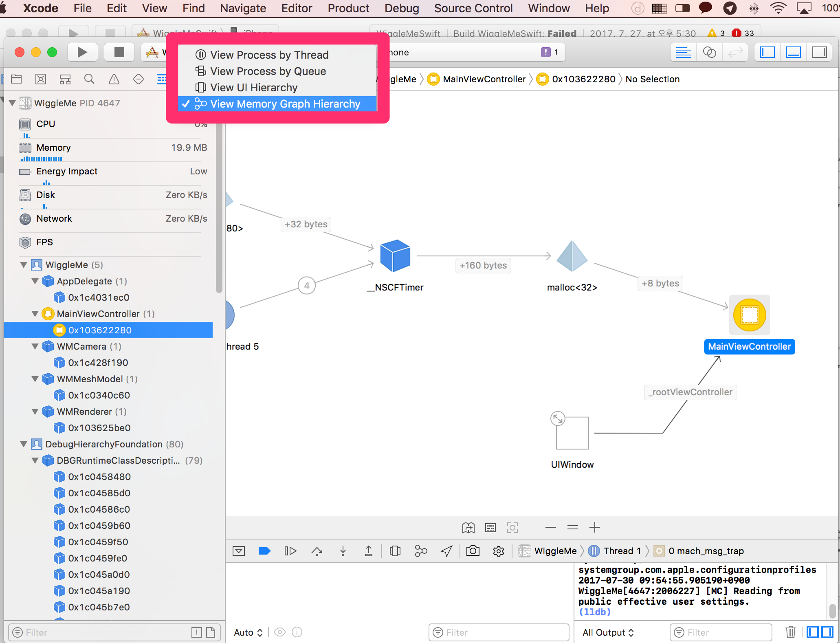This screenshot has width=840, height=643.
Task: Open the Issue navigator warning icon
Action: (x=114, y=79)
